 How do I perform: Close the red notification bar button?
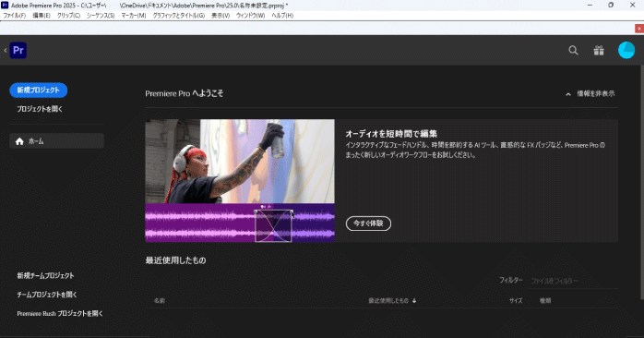pos(639,29)
